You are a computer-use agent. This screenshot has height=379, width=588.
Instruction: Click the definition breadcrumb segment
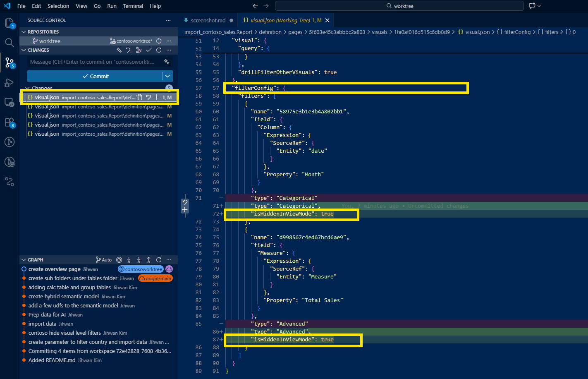coord(270,32)
